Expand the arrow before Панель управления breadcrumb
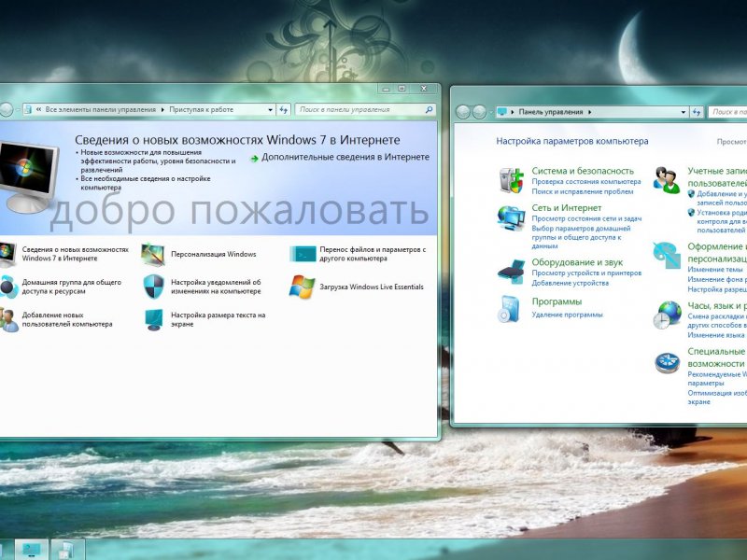This screenshot has height=560, width=747. 513,112
